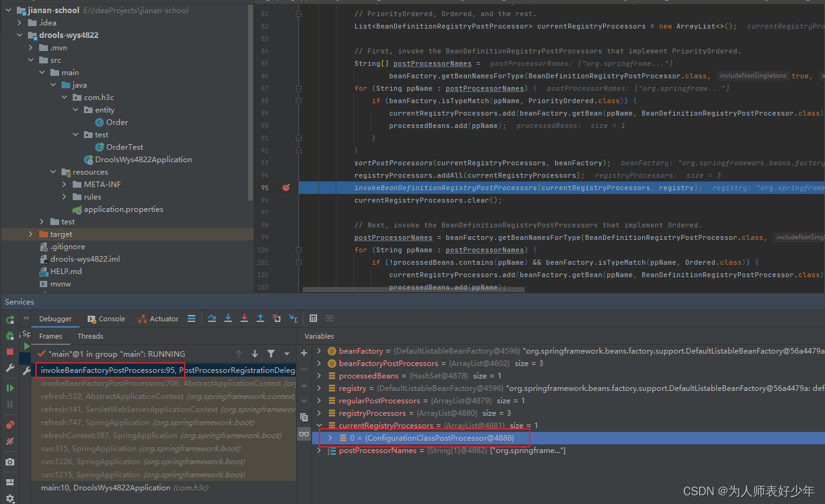Open the Order class file
Image resolution: width=825 pixels, height=504 pixels.
coord(111,122)
